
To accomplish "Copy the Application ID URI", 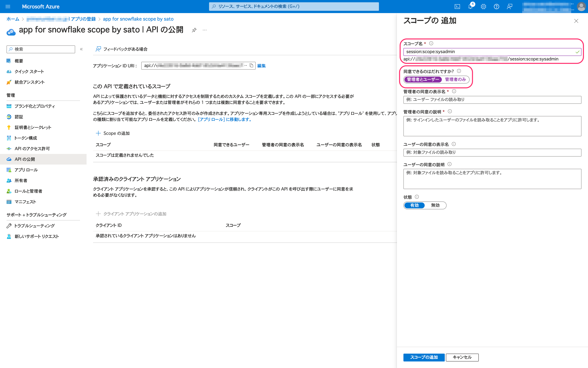I will point(252,66).
